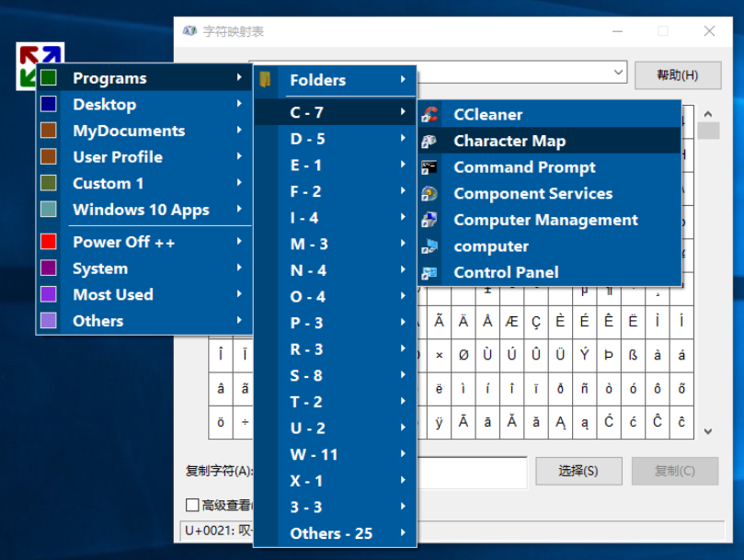This screenshot has height=560, width=744.
Task: Click the 选择(S) select button
Action: [578, 471]
